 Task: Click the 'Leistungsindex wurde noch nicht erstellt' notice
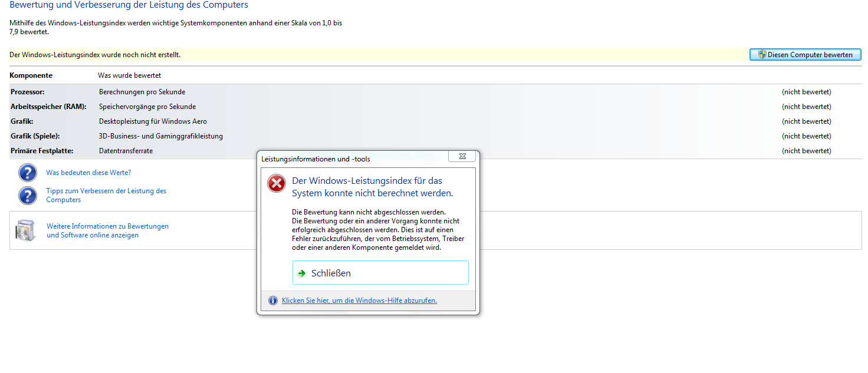pyautogui.click(x=95, y=55)
